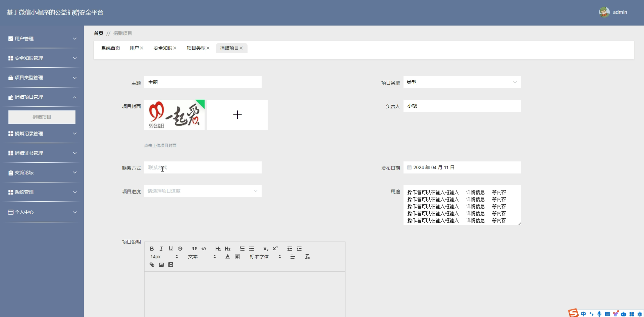The width and height of the screenshot is (644, 317).
Task: Close the 项目类型 tab
Action: click(208, 48)
